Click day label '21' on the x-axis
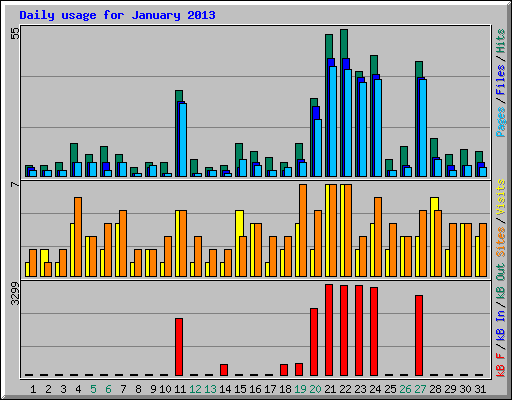 [330, 389]
